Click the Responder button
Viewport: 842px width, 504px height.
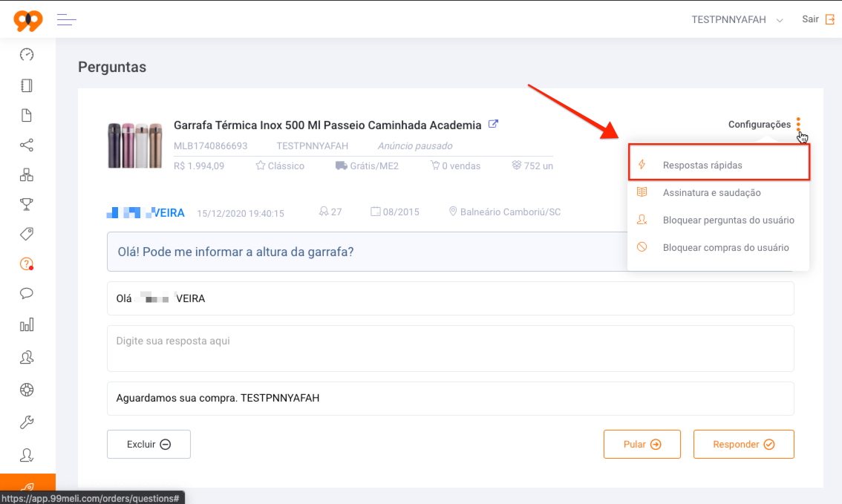coord(743,444)
